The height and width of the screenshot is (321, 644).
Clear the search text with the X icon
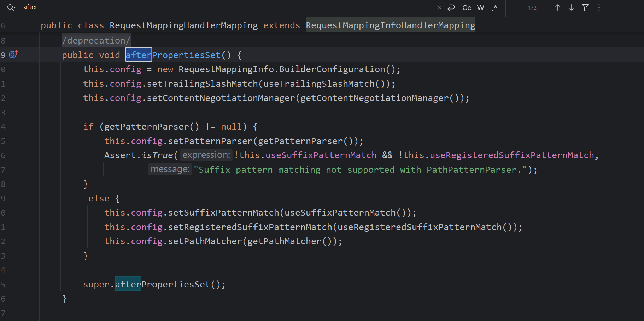(439, 7)
